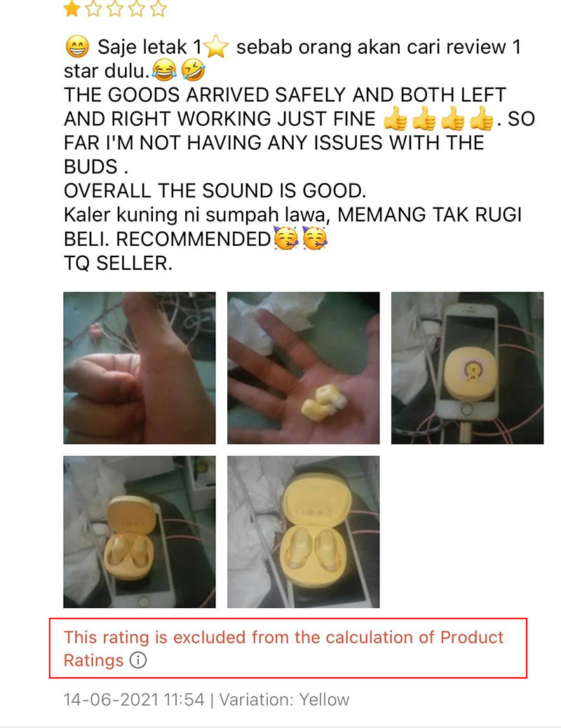561x728 pixels.
Task: Click the review date 14-06-2021 11:54
Action: click(x=134, y=699)
